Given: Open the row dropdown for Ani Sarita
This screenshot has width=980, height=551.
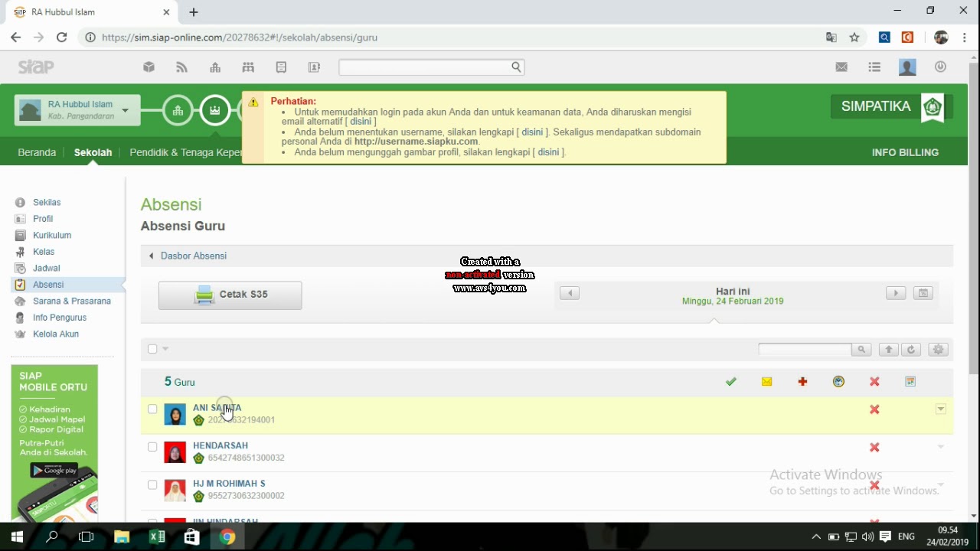Looking at the screenshot, I should (x=941, y=409).
